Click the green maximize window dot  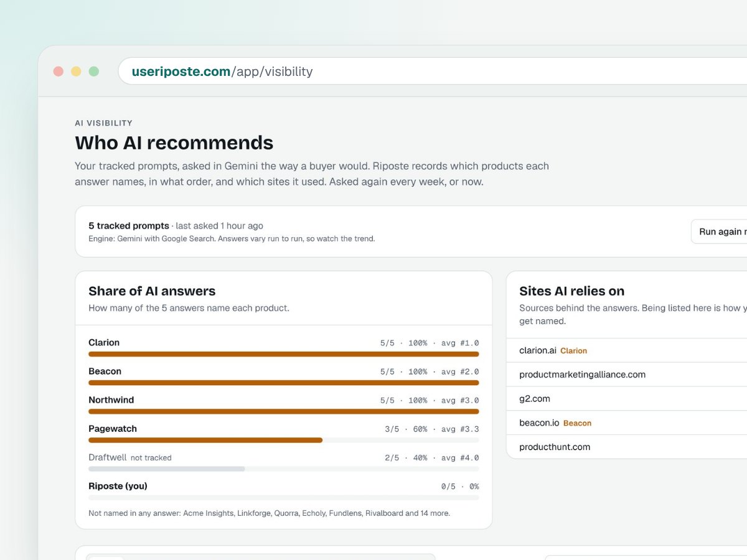pyautogui.click(x=94, y=72)
